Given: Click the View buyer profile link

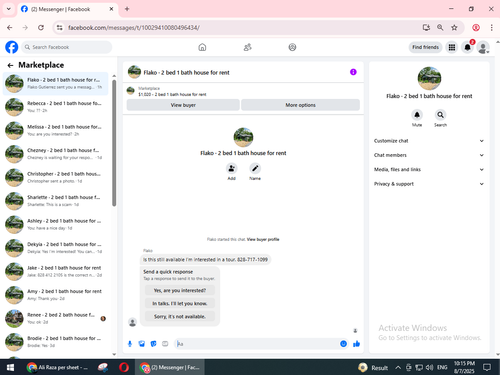Looking at the screenshot, I should [263, 239].
